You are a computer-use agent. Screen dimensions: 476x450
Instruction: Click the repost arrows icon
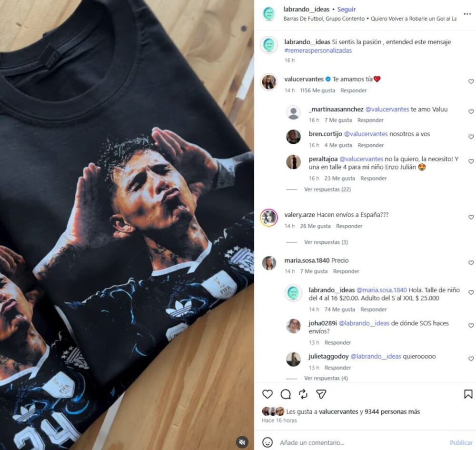click(x=303, y=394)
